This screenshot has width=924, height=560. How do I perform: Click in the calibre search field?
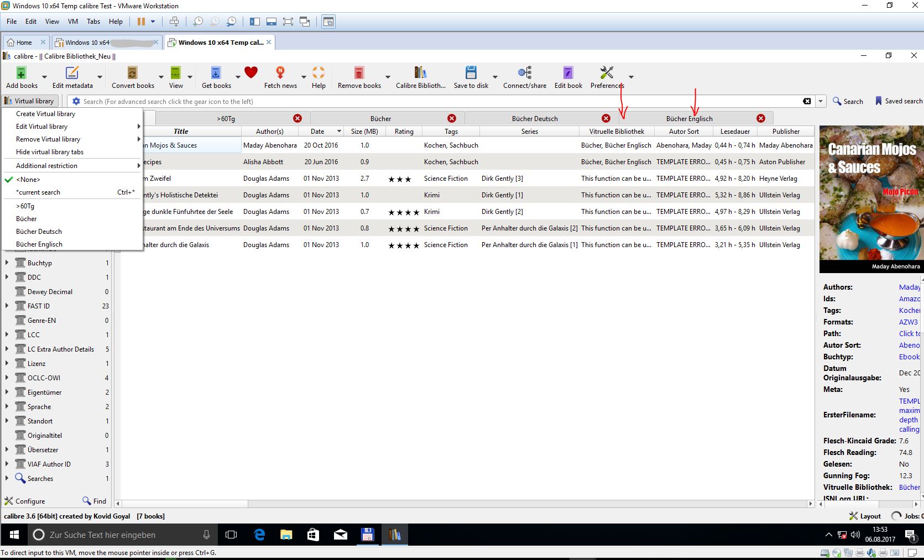click(x=442, y=102)
